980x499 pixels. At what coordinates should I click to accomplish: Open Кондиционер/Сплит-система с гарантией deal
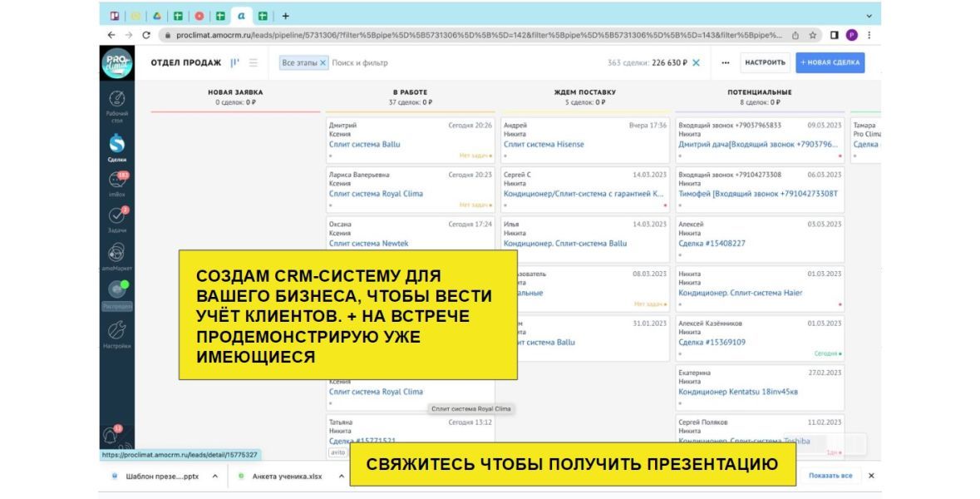click(x=584, y=194)
